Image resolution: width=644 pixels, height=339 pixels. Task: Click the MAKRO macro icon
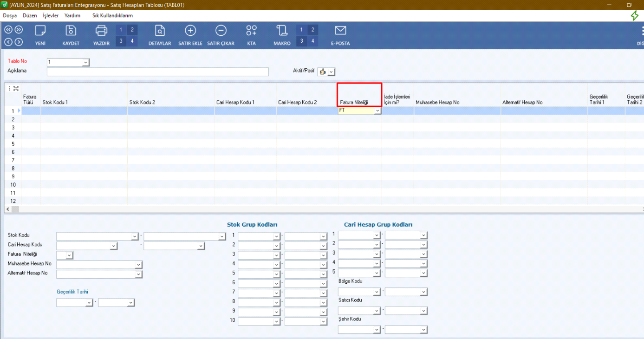[282, 31]
